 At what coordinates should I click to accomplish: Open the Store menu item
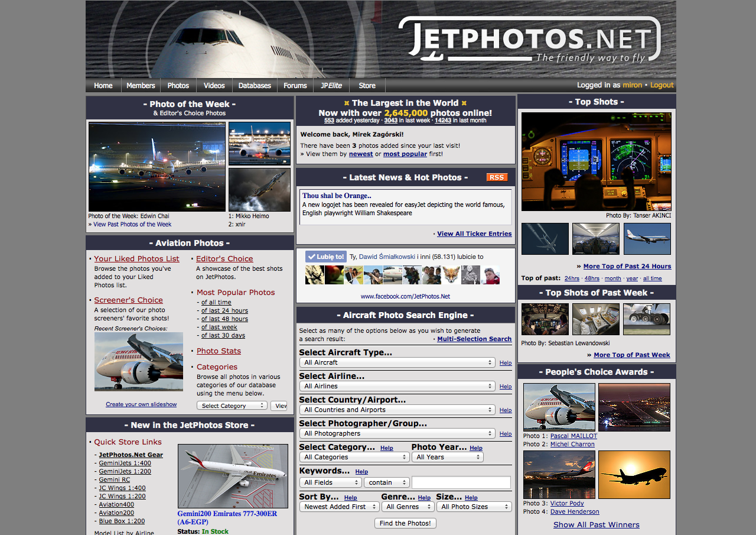click(x=367, y=85)
